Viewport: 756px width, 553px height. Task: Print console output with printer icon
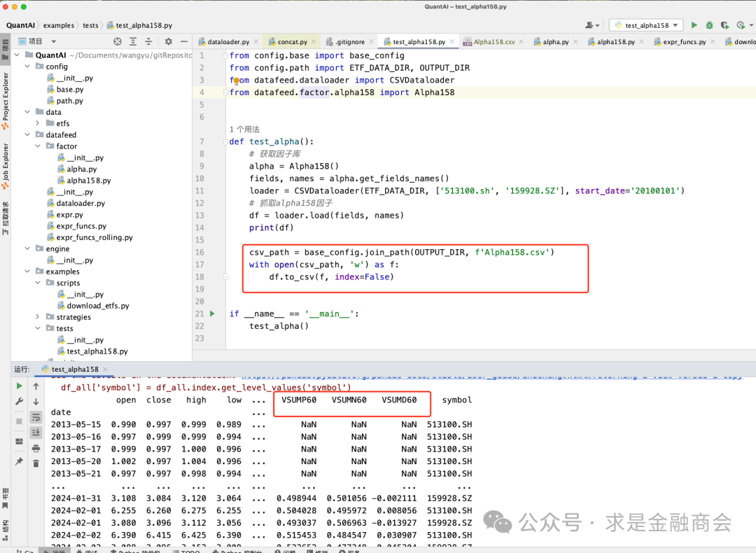pyautogui.click(x=36, y=449)
